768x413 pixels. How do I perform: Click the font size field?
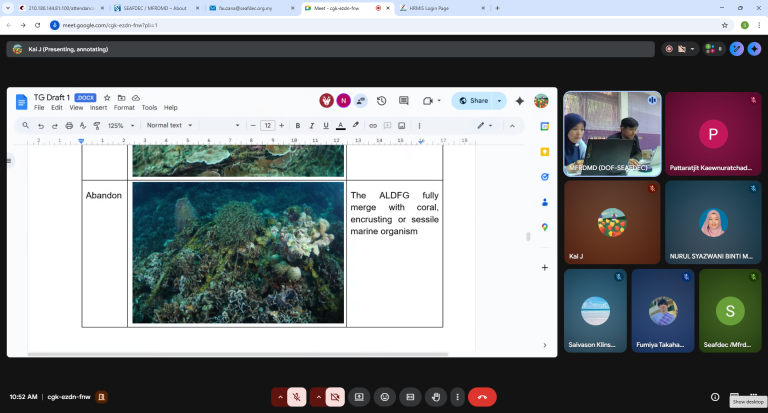[267, 126]
